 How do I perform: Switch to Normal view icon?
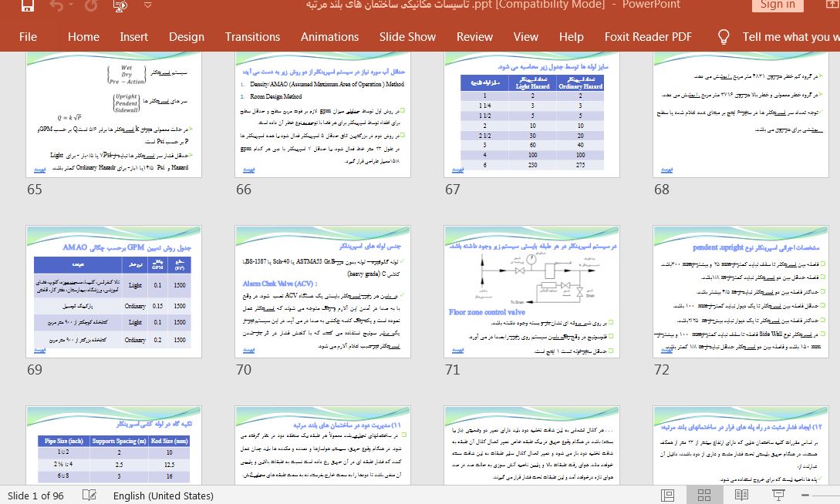[x=667, y=496]
